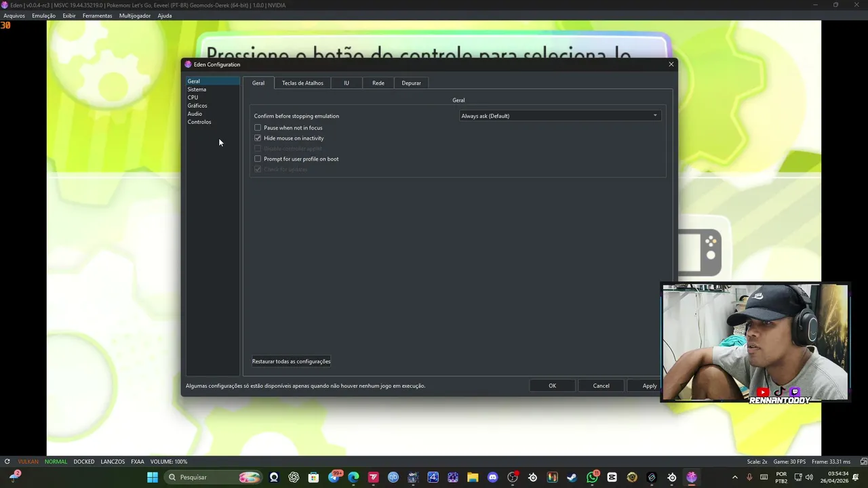Select Geral in the configuration sidebar

click(x=212, y=81)
